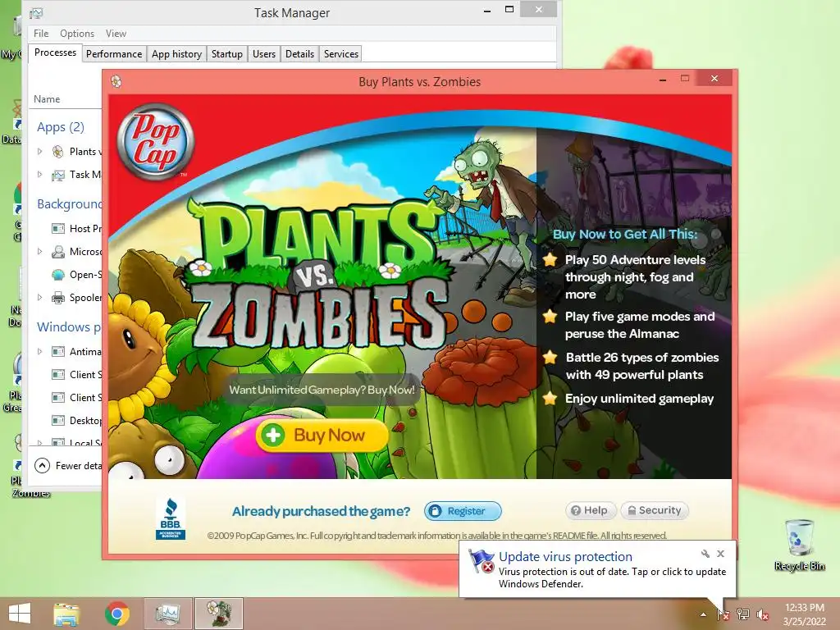Switch to Task Manager taskbar button
The width and height of the screenshot is (840, 630).
[x=167, y=614]
